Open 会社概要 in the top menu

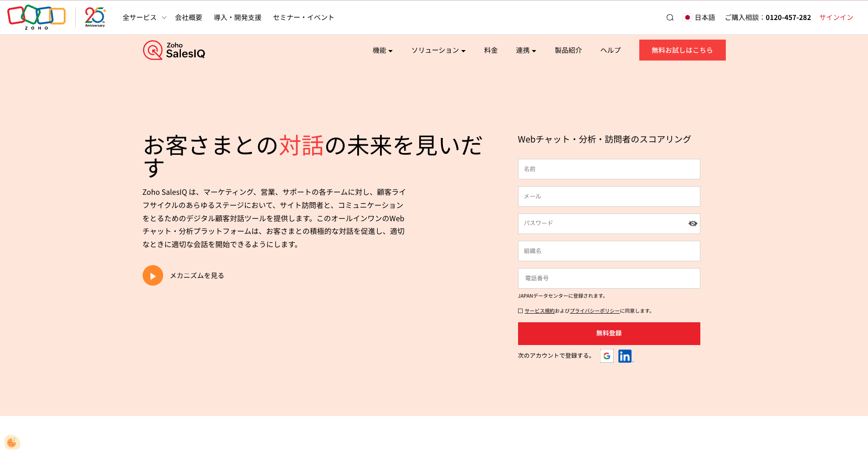[x=189, y=18]
